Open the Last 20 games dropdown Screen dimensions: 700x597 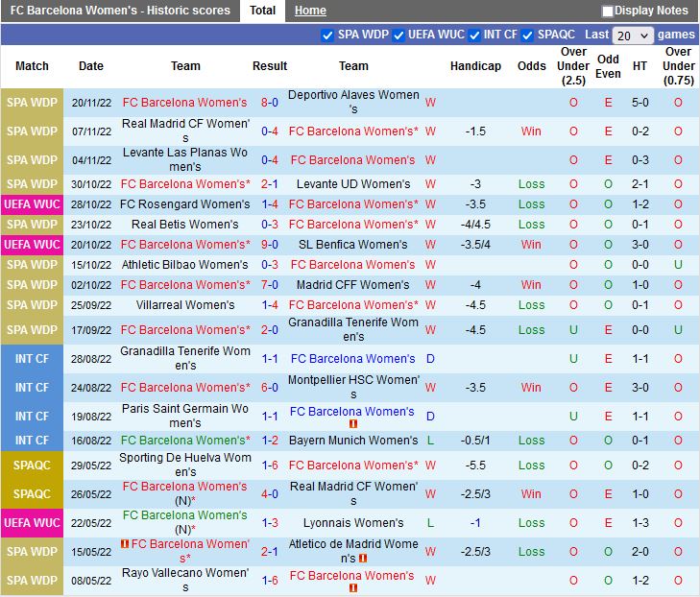click(x=633, y=35)
